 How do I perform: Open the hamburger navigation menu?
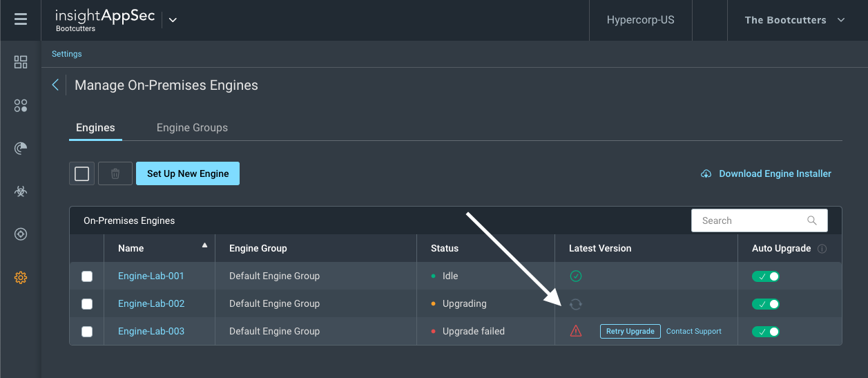21,19
